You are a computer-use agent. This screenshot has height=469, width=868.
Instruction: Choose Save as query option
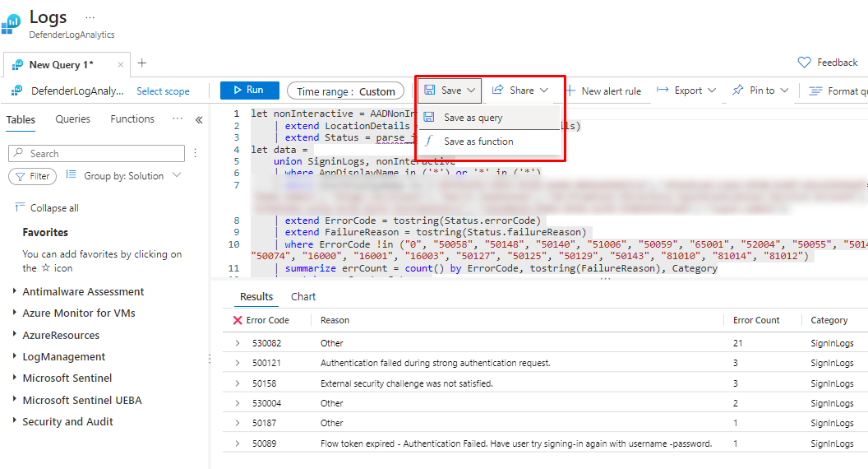pos(473,118)
